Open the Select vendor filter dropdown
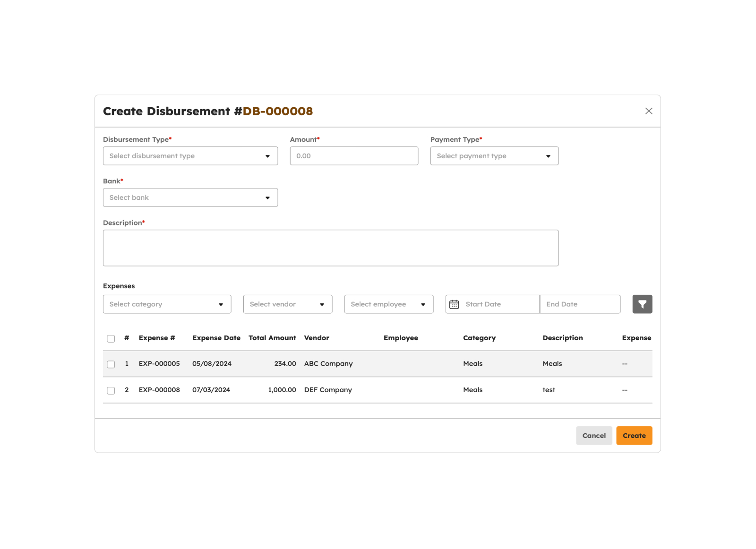 tap(288, 304)
